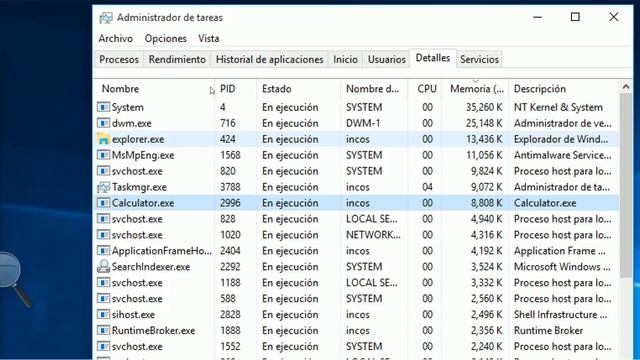640x360 pixels.
Task: Select the Taskmgr.exe row name
Action: [x=139, y=187]
